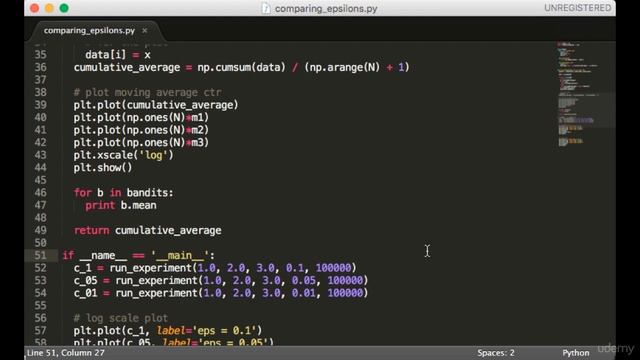This screenshot has width=640, height=360.
Task: Click the green zoom window button
Action: point(64,8)
